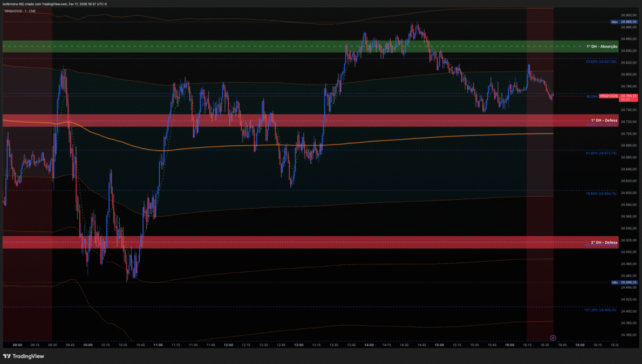
Task: Click the 24.600,00 price axis label
Action: click(628, 193)
